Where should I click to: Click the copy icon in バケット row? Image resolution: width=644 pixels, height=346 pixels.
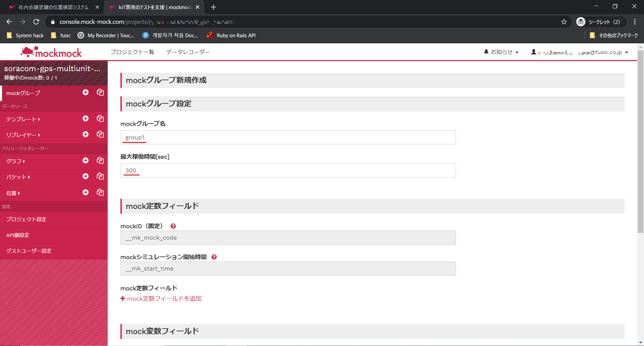tap(100, 176)
